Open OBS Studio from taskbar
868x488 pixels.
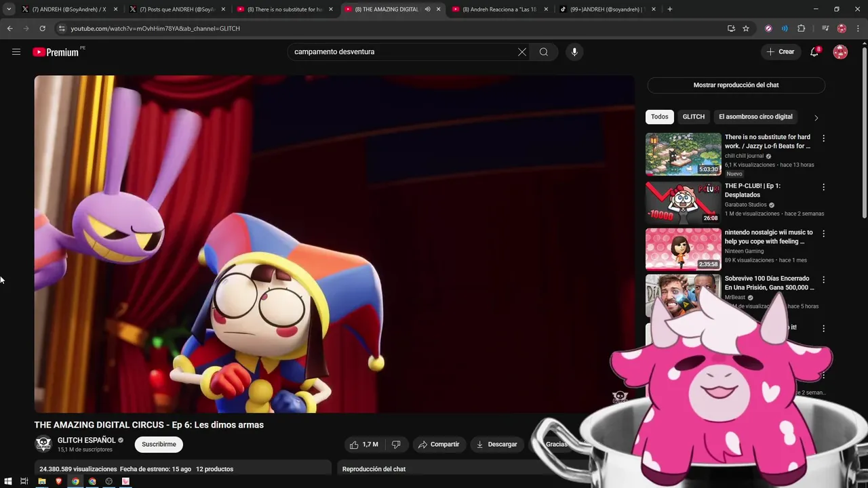coord(108,481)
